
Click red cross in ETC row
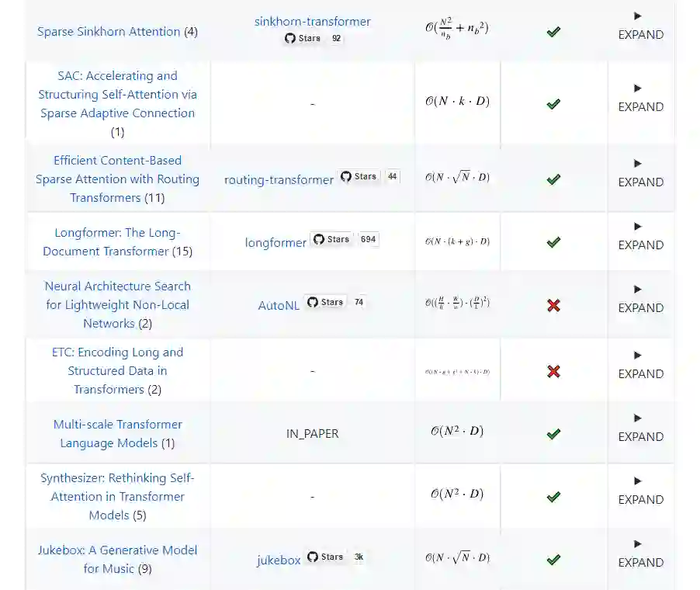click(553, 371)
